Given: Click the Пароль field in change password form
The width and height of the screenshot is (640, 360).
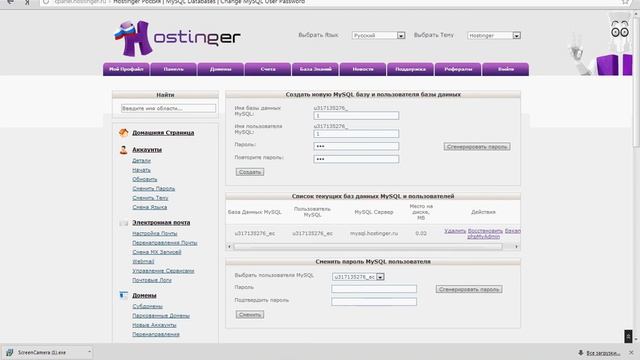Looking at the screenshot, I should (x=374, y=289).
